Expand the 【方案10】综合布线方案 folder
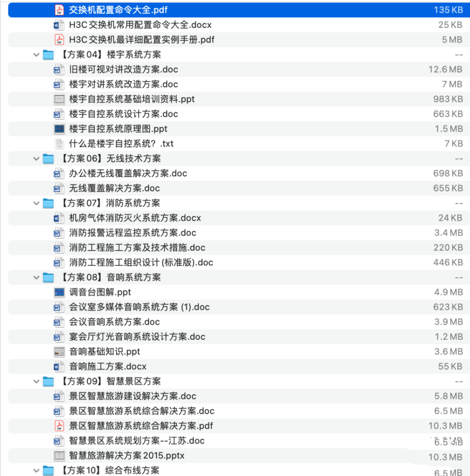This screenshot has width=470, height=476. point(36,471)
